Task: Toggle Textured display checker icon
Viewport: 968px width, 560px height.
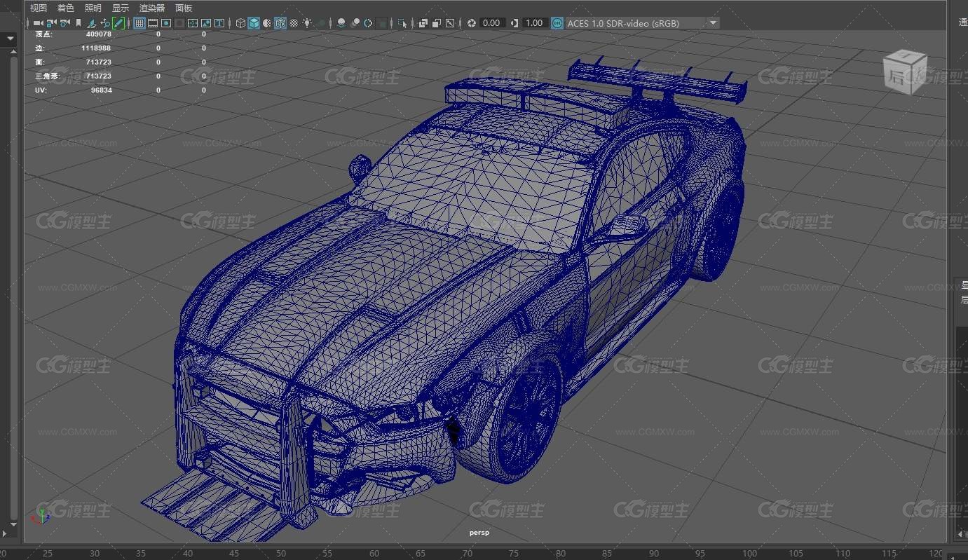Action: (x=294, y=23)
